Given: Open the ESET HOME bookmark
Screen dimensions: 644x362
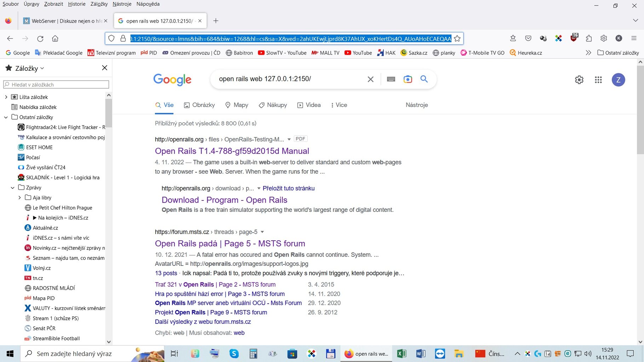Looking at the screenshot, I should point(35,147).
